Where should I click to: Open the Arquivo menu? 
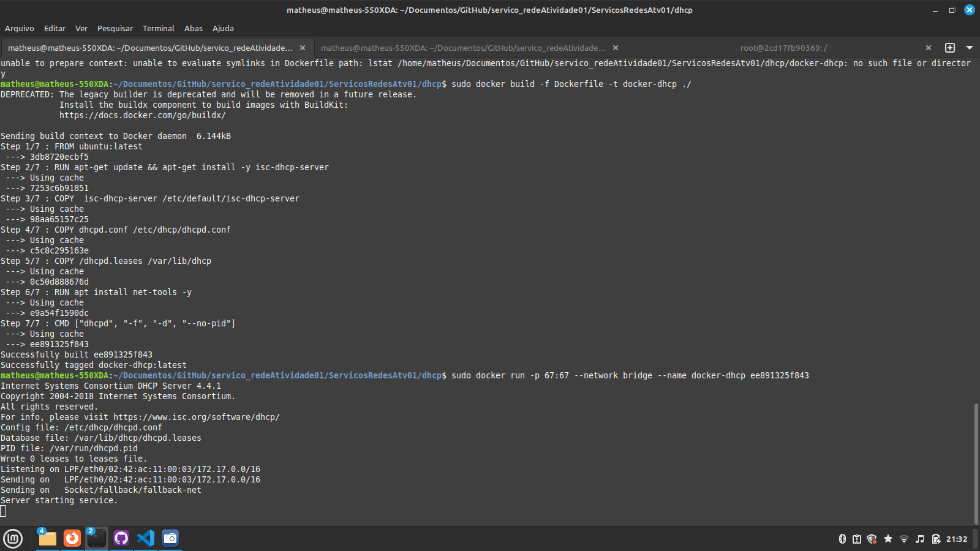click(x=20, y=28)
